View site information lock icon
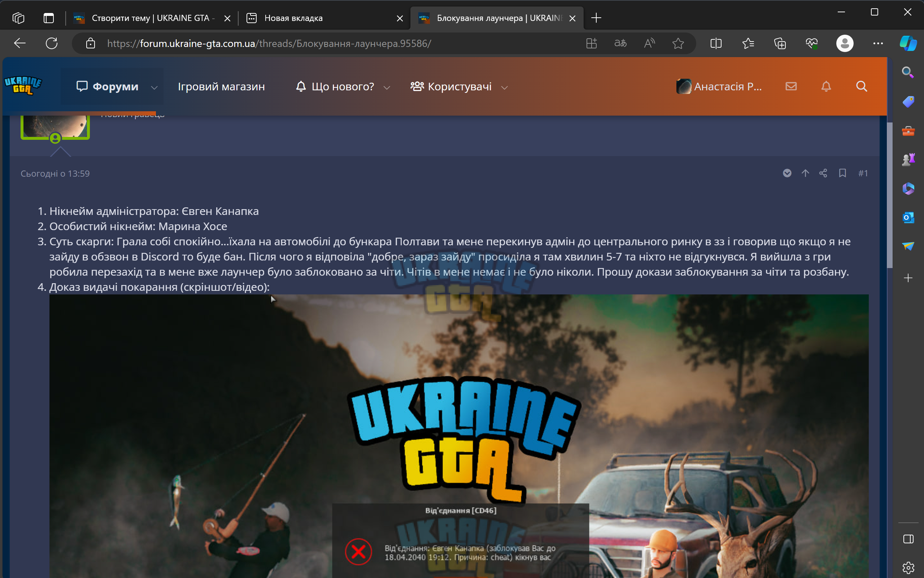This screenshot has width=924, height=578. point(91,43)
